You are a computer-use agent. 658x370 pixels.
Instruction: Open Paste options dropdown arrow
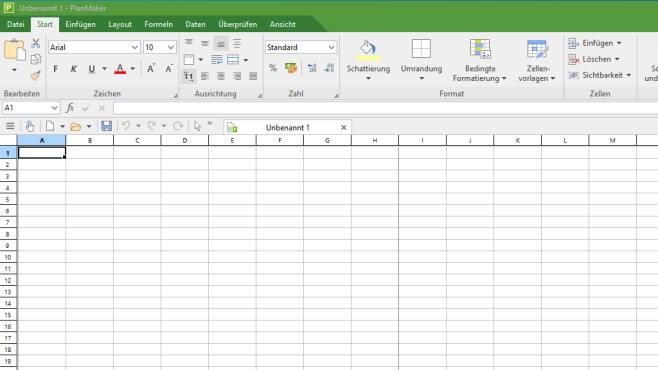tap(15, 70)
